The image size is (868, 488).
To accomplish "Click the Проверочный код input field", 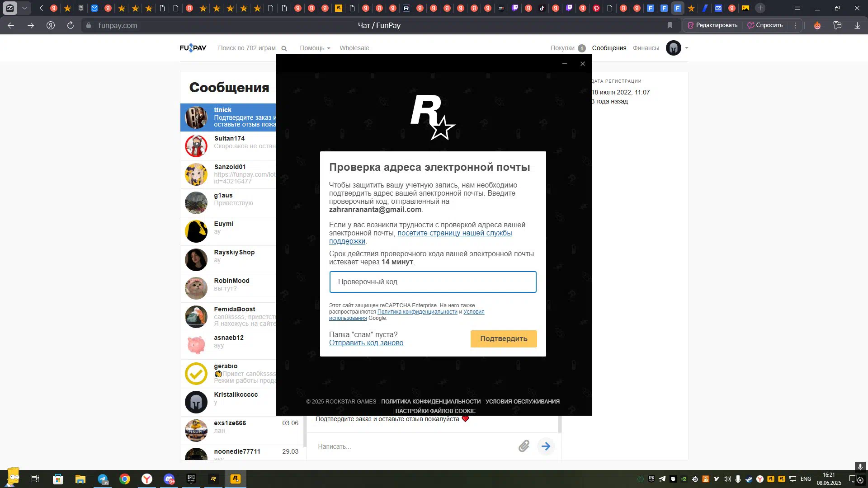I will (433, 282).
